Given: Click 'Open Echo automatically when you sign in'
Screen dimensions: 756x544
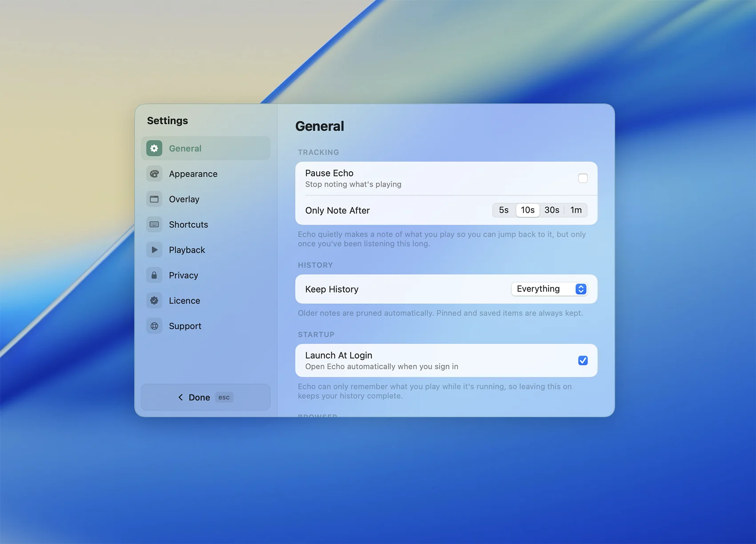Looking at the screenshot, I should (382, 367).
